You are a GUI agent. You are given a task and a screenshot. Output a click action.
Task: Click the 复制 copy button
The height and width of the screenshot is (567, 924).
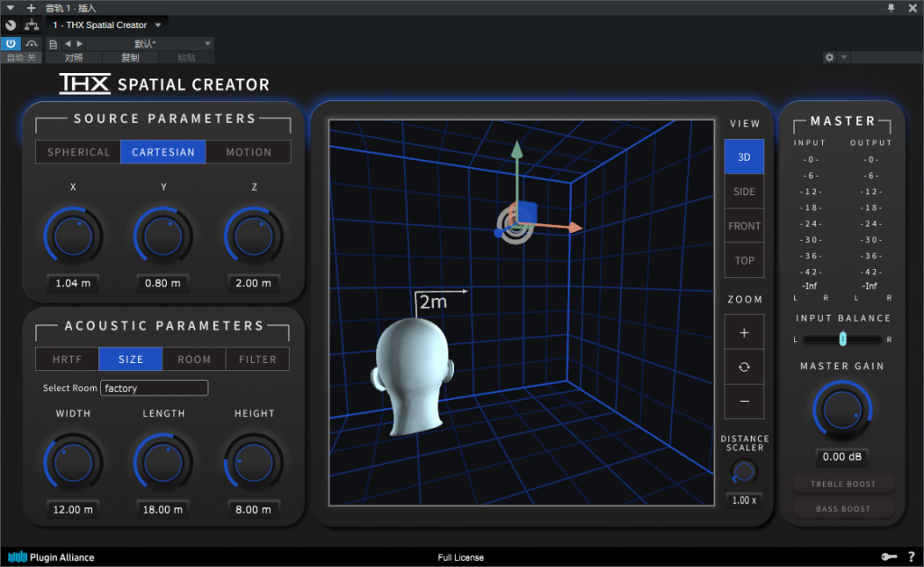(x=130, y=58)
